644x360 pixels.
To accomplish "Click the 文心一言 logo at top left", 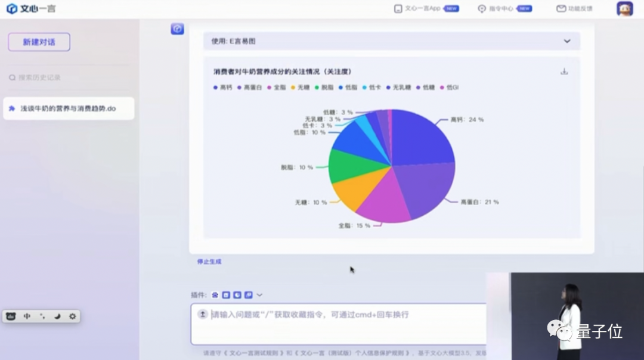I will [31, 8].
